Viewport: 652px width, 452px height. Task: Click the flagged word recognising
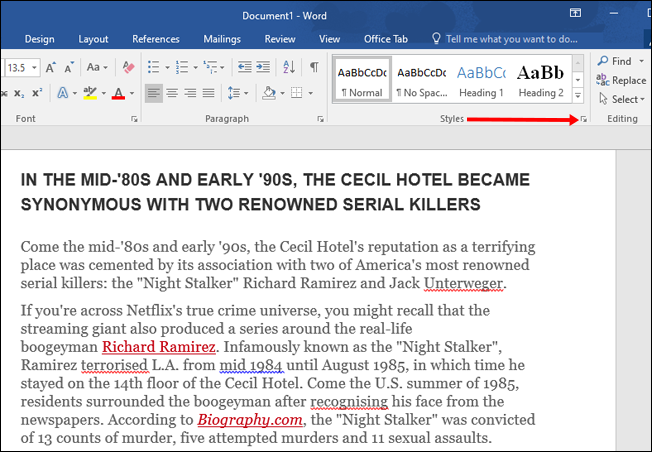349,402
